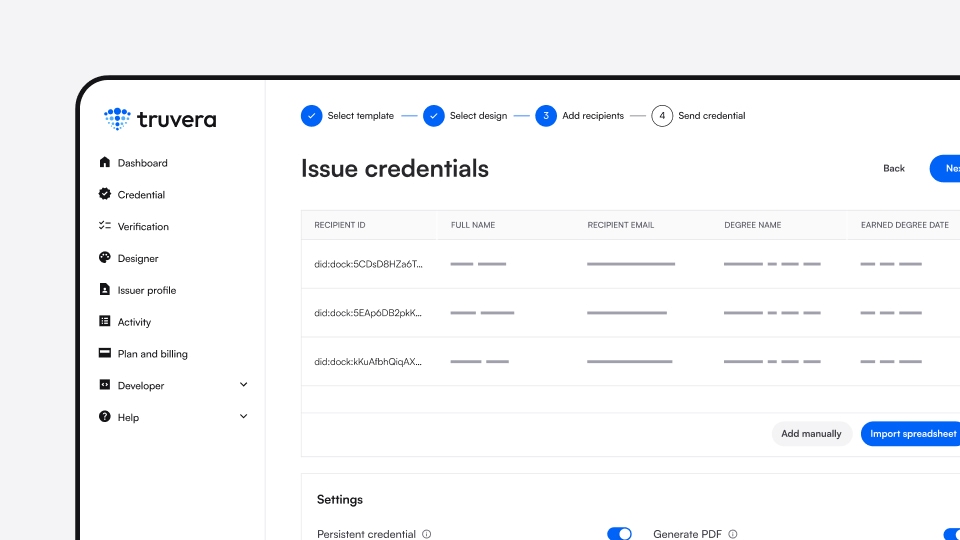Click the Issuer profile icon
960x540 pixels.
tap(105, 290)
